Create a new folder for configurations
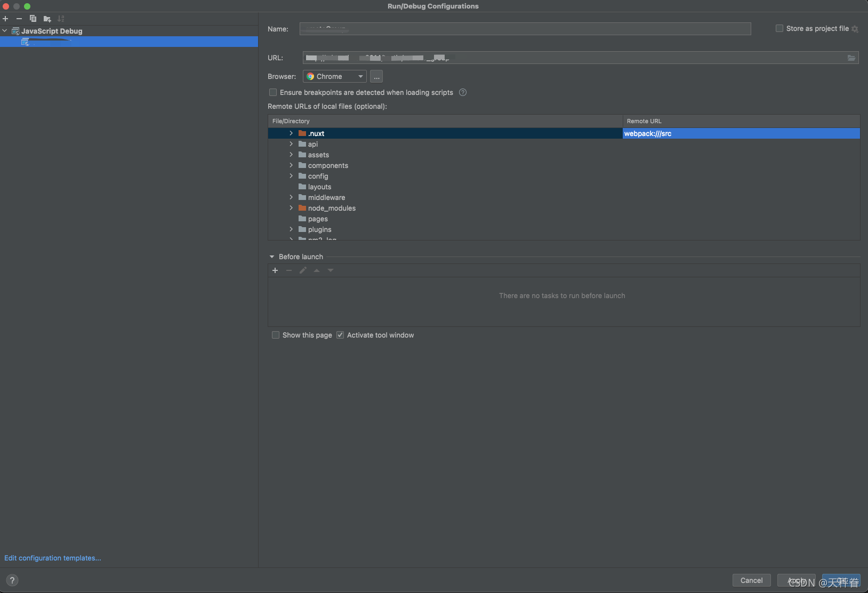Viewport: 868px width, 593px height. [47, 18]
